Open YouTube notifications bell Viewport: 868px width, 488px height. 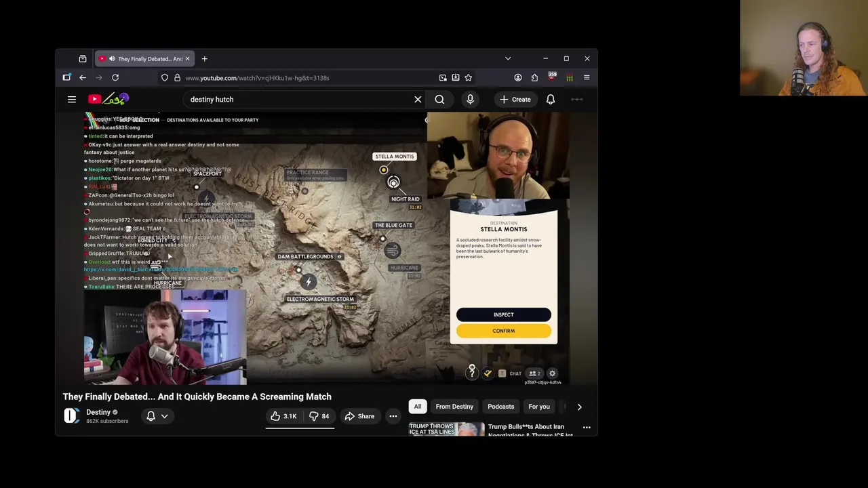point(551,100)
